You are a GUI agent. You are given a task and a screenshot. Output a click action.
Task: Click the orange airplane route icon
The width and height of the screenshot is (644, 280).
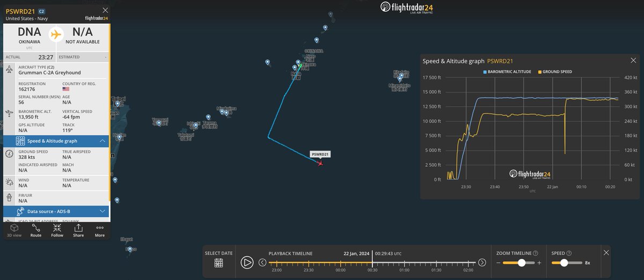pyautogui.click(x=56, y=35)
